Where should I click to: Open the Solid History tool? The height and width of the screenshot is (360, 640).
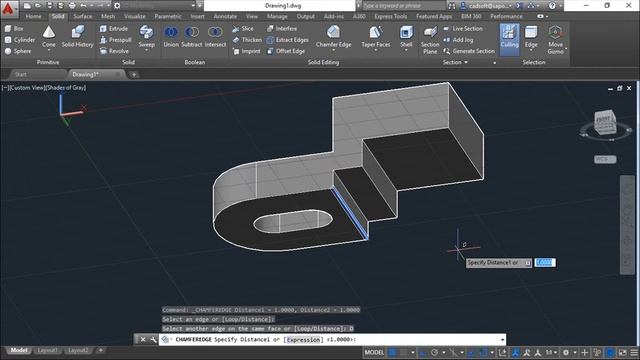pyautogui.click(x=78, y=37)
